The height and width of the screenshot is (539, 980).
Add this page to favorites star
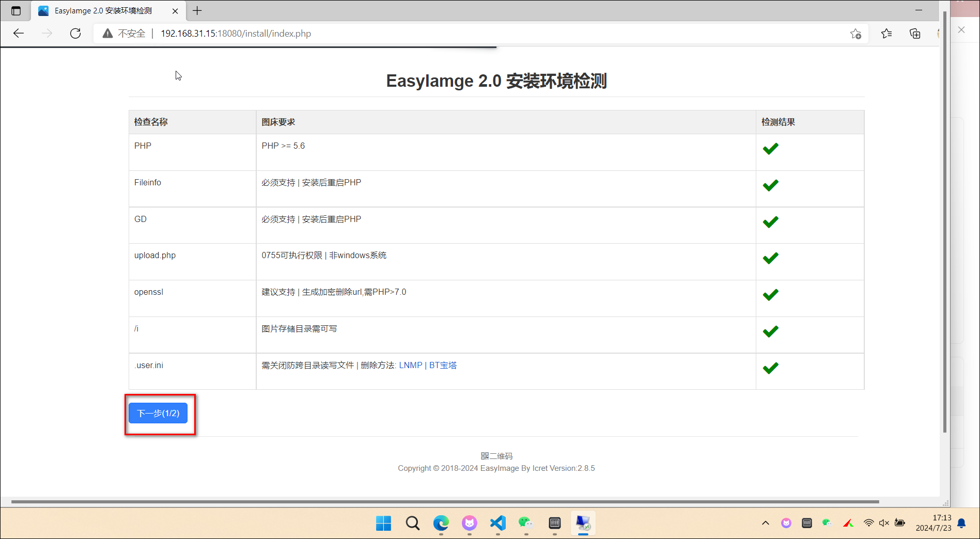(x=855, y=34)
